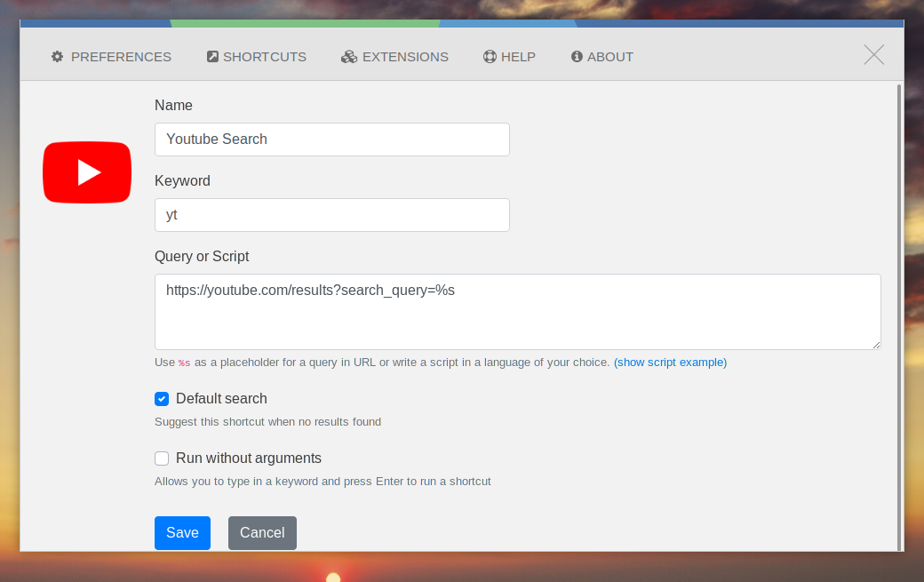Open the show script example link
This screenshot has width=924, height=582.
click(x=670, y=363)
